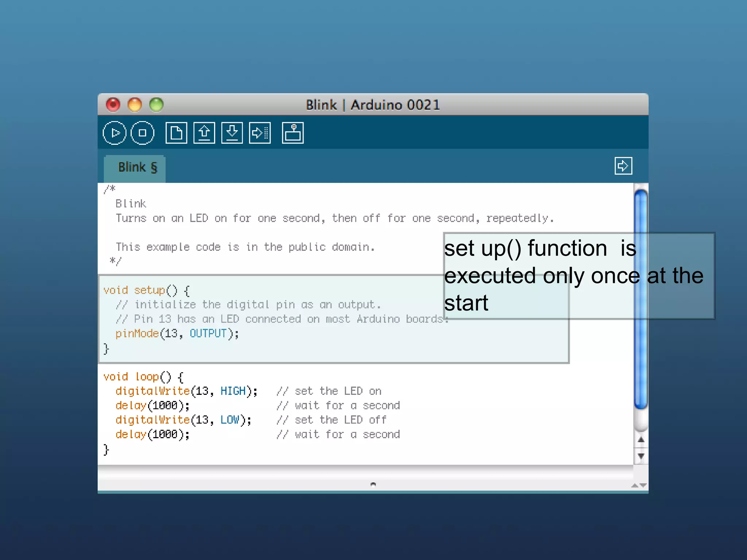This screenshot has width=747, height=560.
Task: Open the tab menu arrow button
Action: coord(623,166)
